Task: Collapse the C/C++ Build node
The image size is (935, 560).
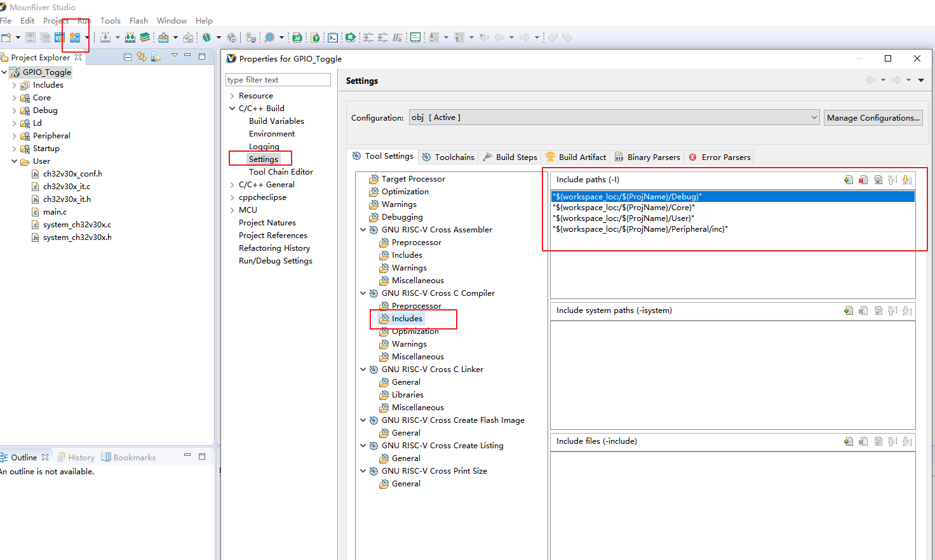Action: coord(232,109)
